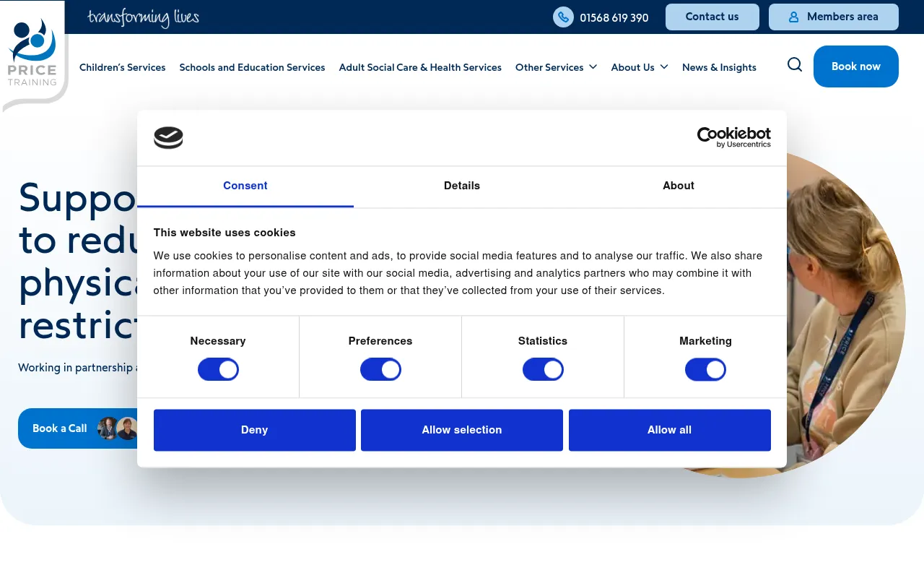This screenshot has height=578, width=924.
Task: Click the Book a Call button
Action: [78, 428]
